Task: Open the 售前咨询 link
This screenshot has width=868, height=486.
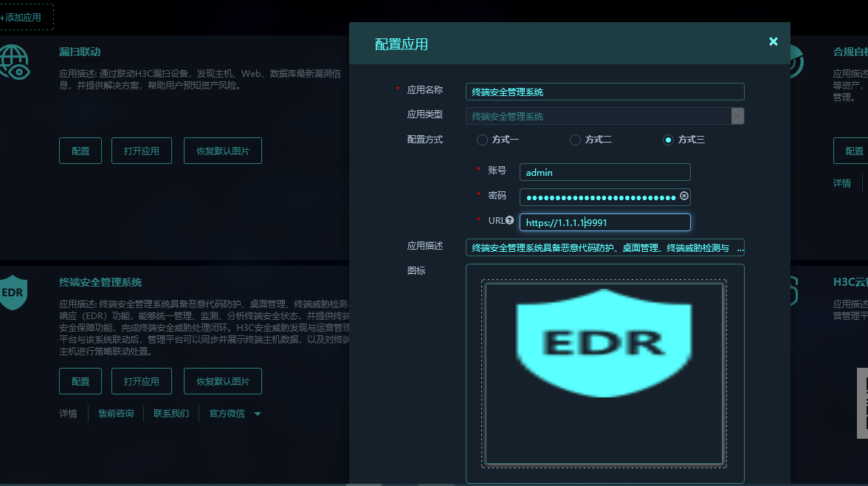Action: coord(117,414)
